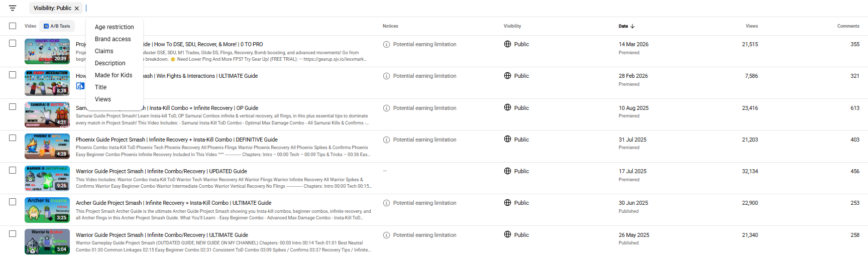Click the Potential earning limitation notice for Archer Guide

click(425, 203)
